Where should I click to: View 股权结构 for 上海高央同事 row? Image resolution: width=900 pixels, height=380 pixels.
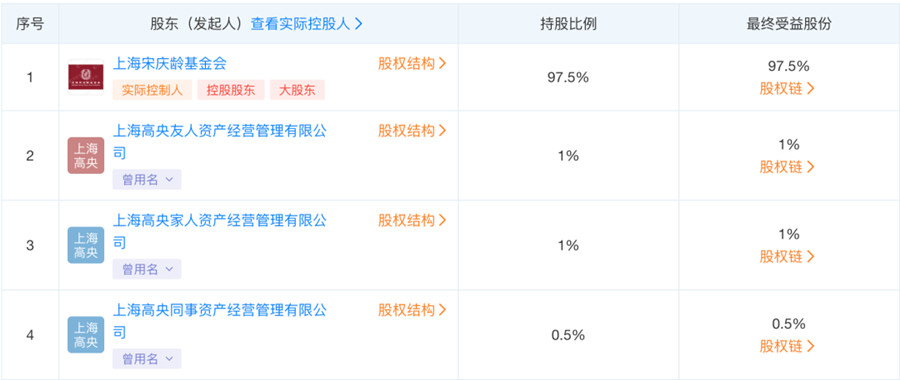[x=412, y=310]
